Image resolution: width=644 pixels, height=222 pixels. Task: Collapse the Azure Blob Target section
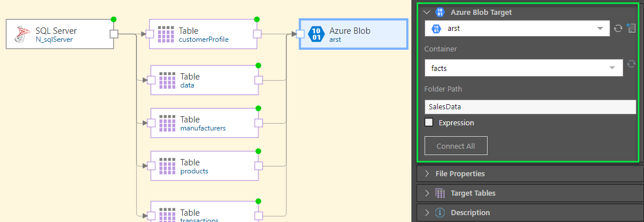coord(427,13)
